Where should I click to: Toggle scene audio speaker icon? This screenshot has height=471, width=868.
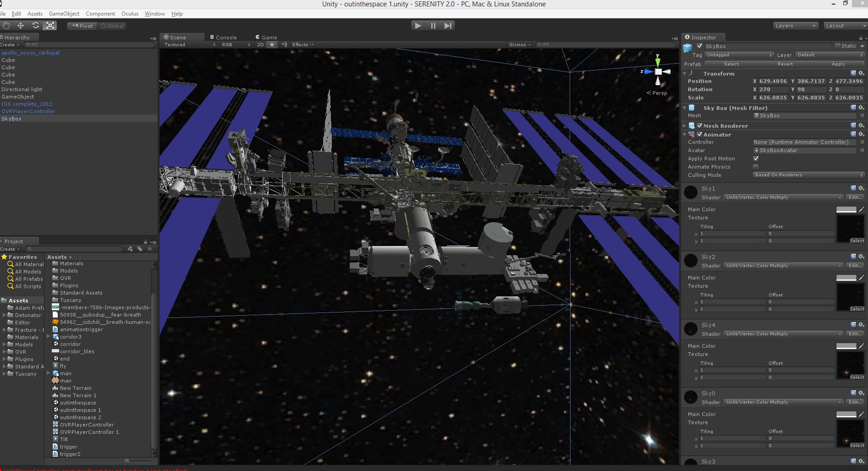coord(284,44)
